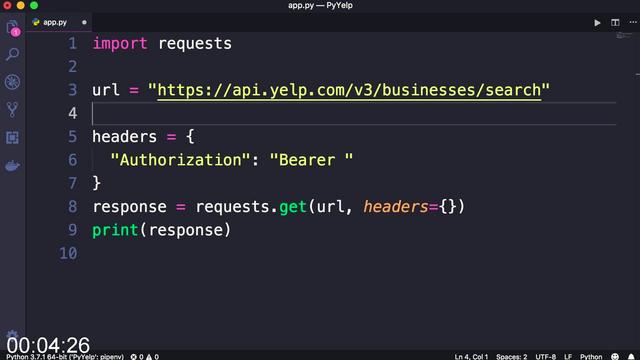Click line number 10 in gutter
Image resolution: width=640 pixels, height=360 pixels.
point(68,253)
